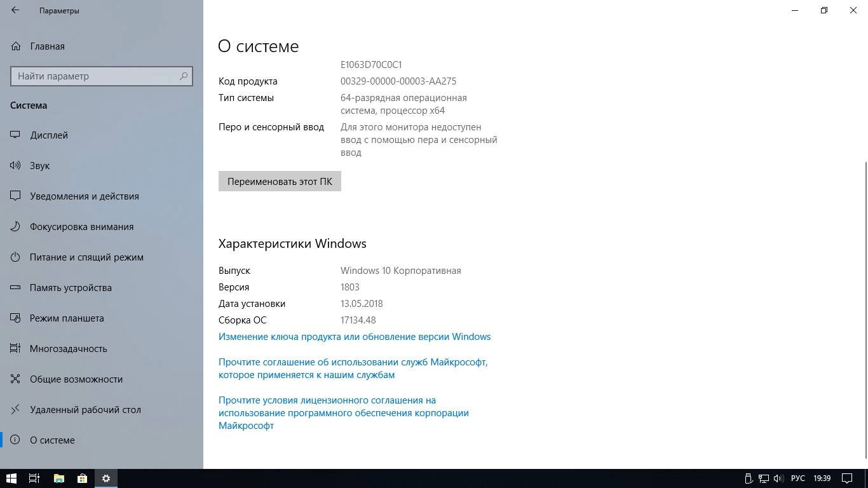Go back with the arrow icon
This screenshot has width=868, height=488.
(x=15, y=10)
